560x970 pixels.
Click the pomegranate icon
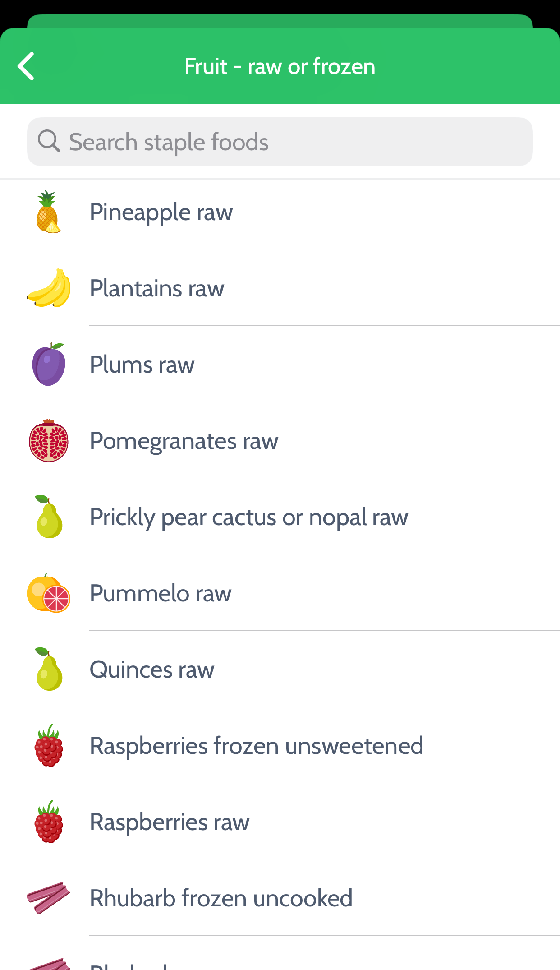pos(49,441)
